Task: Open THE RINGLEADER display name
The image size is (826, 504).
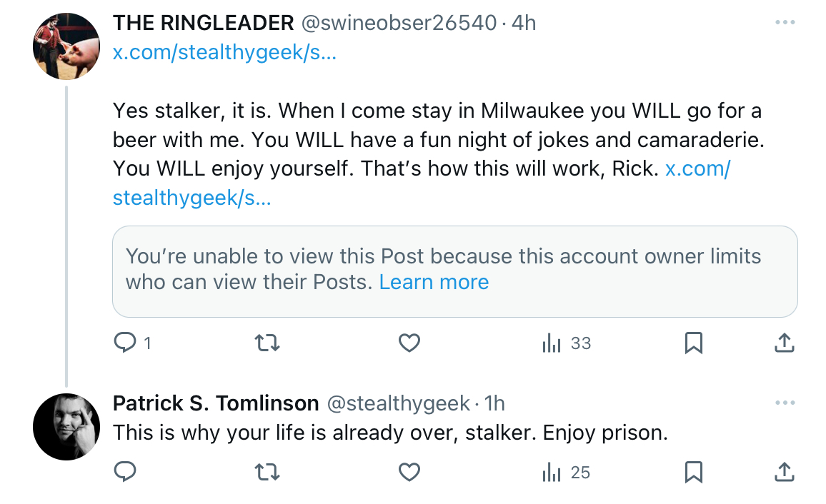Action: [204, 23]
